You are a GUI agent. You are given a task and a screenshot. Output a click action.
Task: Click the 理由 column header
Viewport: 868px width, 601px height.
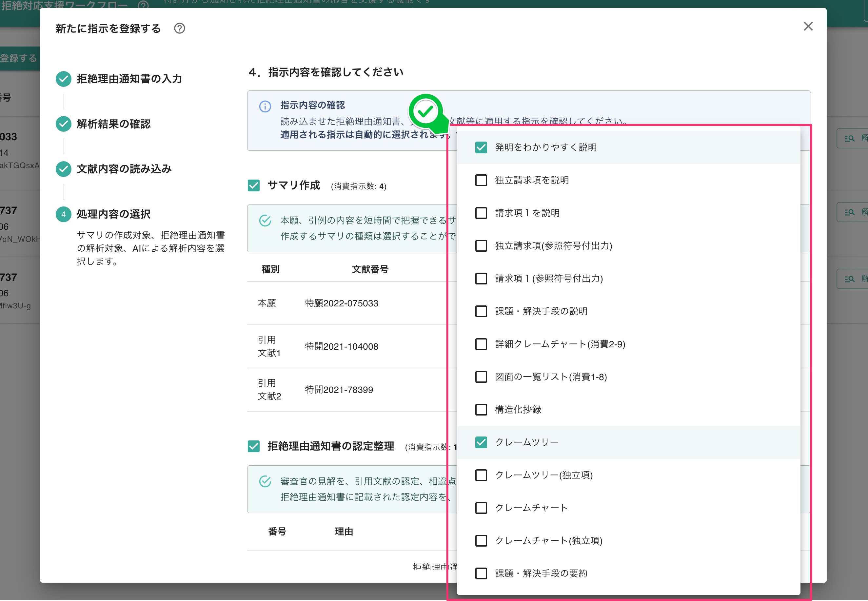tap(344, 531)
